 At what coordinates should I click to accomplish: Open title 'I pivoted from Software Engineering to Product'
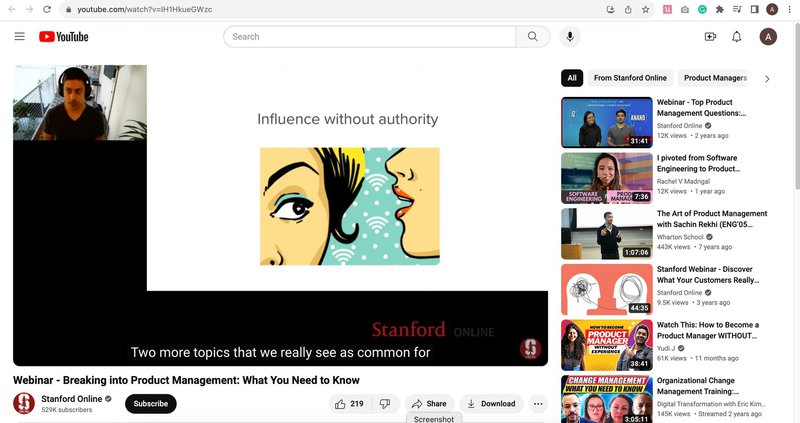[698, 163]
